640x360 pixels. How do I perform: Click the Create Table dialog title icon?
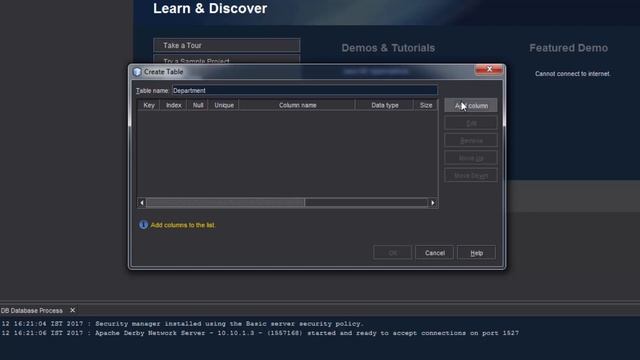137,72
